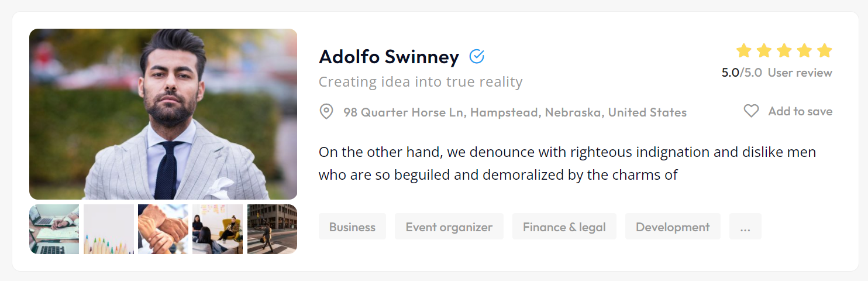
Task: View the street building thumbnail
Action: tap(272, 229)
